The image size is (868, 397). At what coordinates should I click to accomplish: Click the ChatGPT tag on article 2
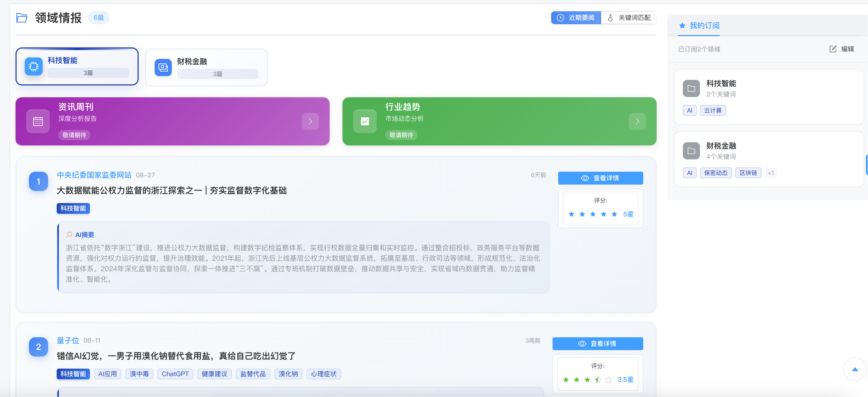point(175,374)
